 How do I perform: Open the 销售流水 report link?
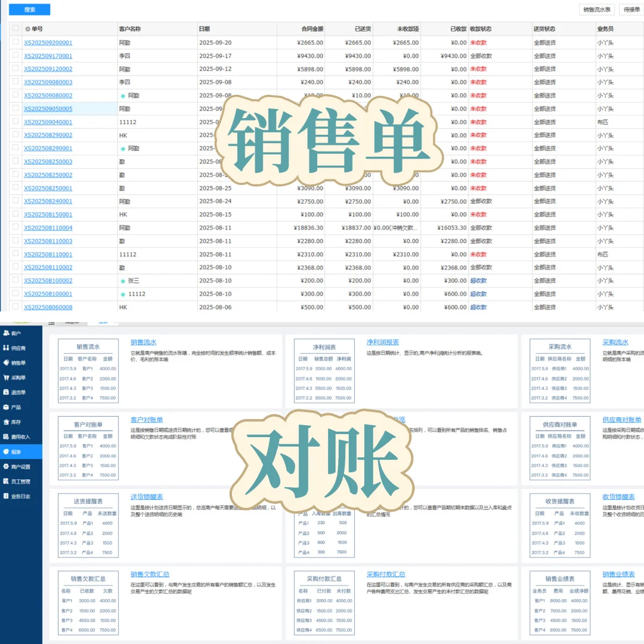(x=145, y=342)
